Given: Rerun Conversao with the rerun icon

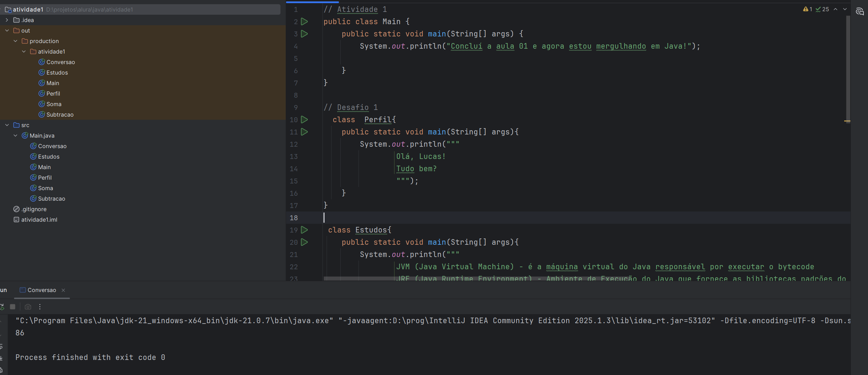Looking at the screenshot, I should [x=2, y=307].
